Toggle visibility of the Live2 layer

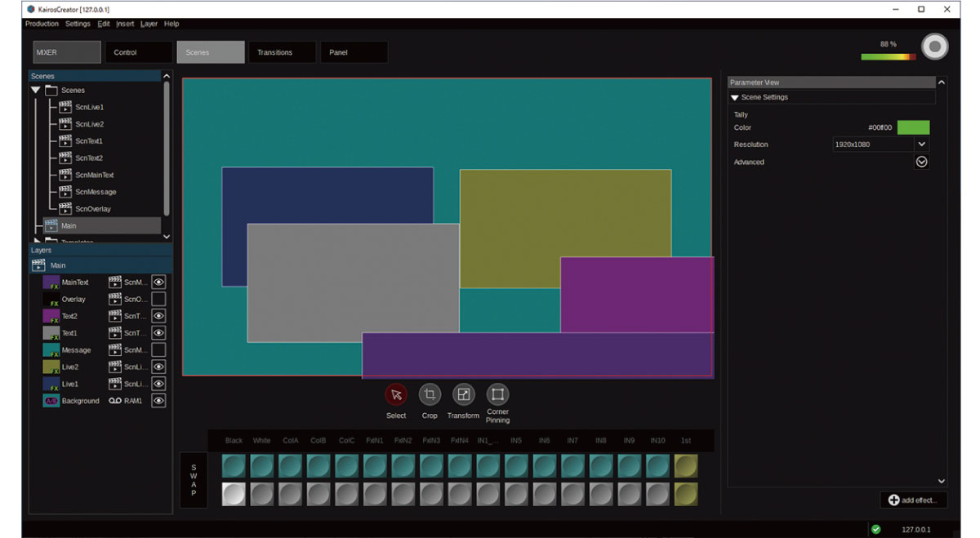[158, 367]
